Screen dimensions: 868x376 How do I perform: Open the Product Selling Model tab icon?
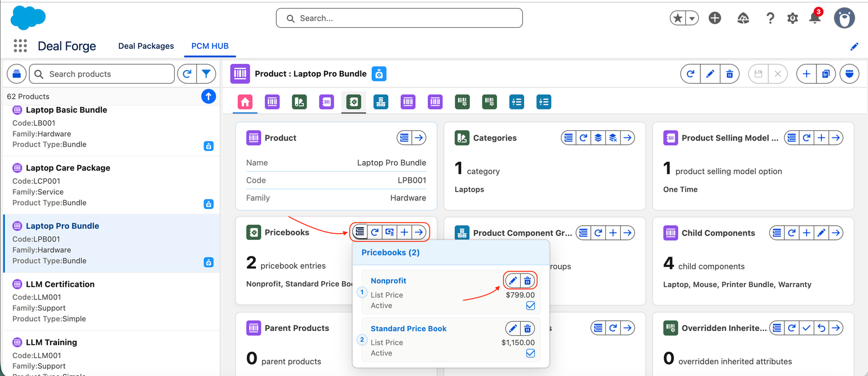(327, 101)
